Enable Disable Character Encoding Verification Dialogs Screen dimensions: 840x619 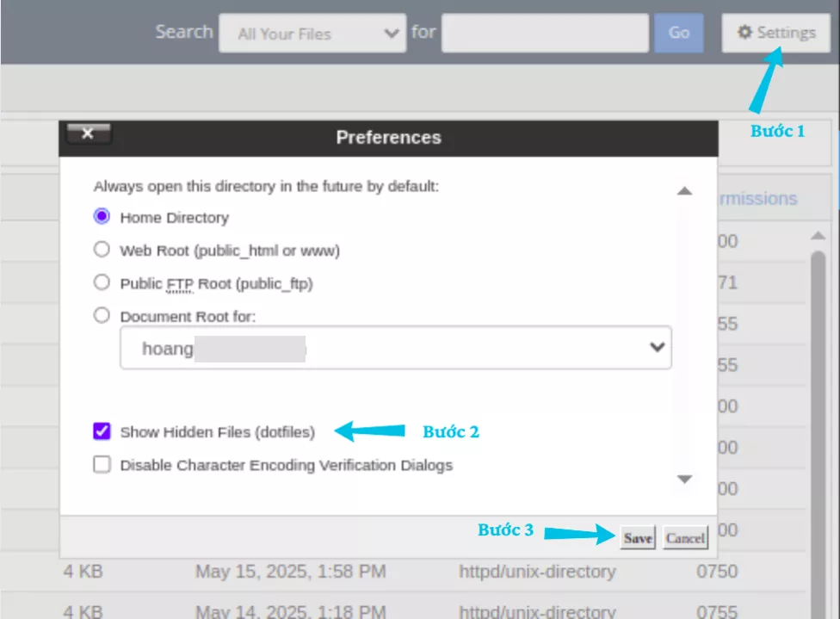[x=102, y=466]
